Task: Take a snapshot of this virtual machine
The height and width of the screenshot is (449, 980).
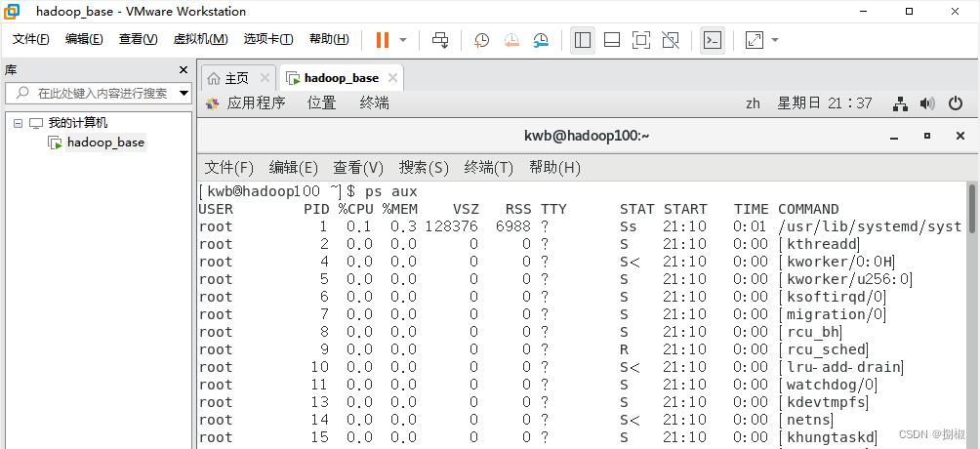Action: (x=482, y=40)
